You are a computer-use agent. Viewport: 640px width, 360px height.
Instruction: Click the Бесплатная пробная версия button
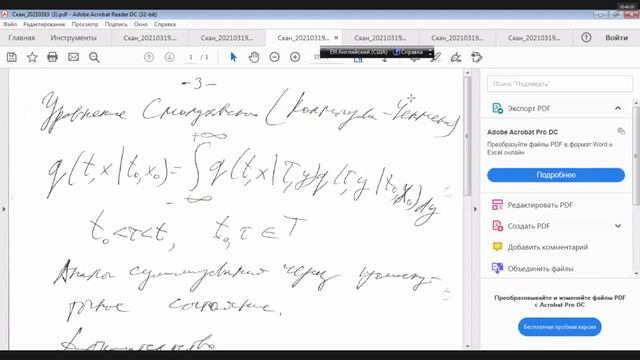coord(560,327)
